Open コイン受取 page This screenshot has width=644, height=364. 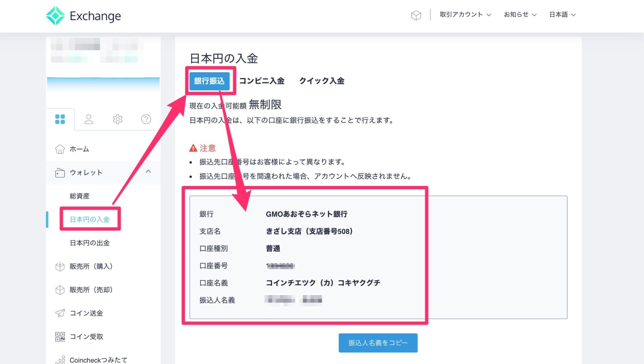86,337
